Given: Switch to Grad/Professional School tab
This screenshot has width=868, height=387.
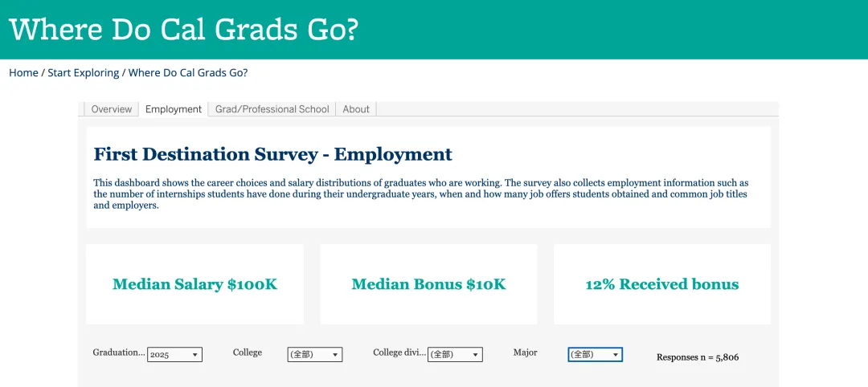Looking at the screenshot, I should pyautogui.click(x=272, y=109).
